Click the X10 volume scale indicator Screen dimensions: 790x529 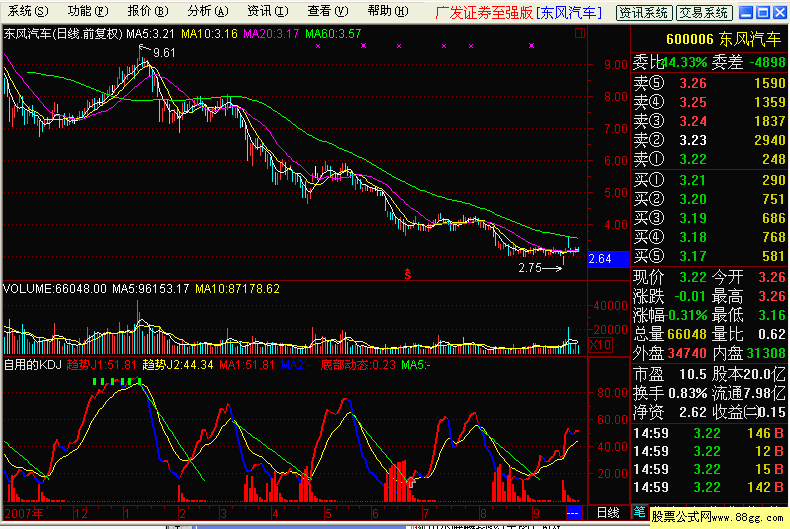tap(600, 345)
